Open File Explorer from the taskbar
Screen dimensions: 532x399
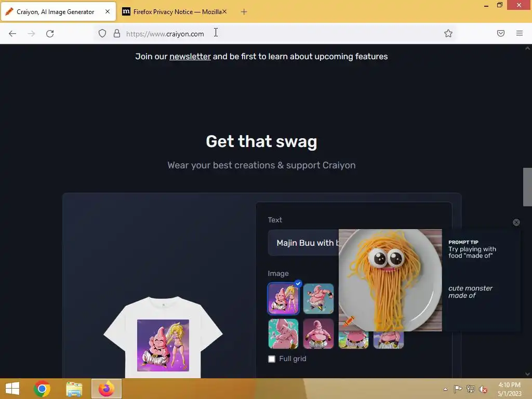click(x=74, y=389)
